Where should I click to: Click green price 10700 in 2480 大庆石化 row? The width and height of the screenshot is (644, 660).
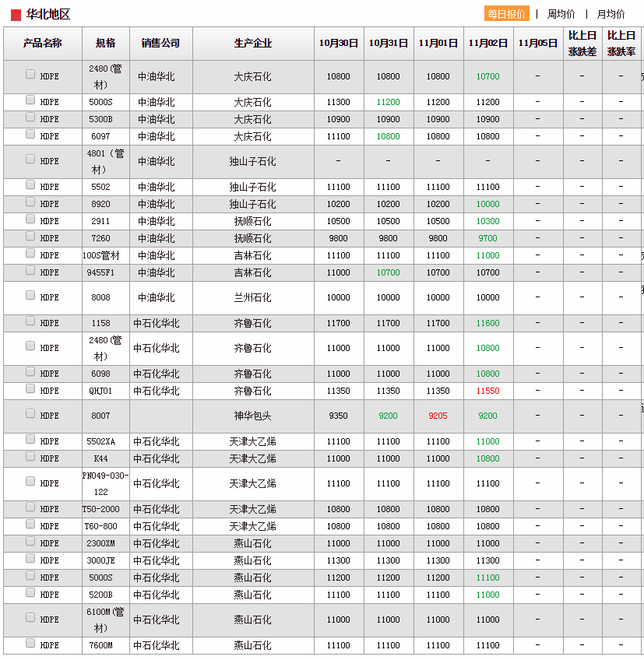click(x=487, y=76)
